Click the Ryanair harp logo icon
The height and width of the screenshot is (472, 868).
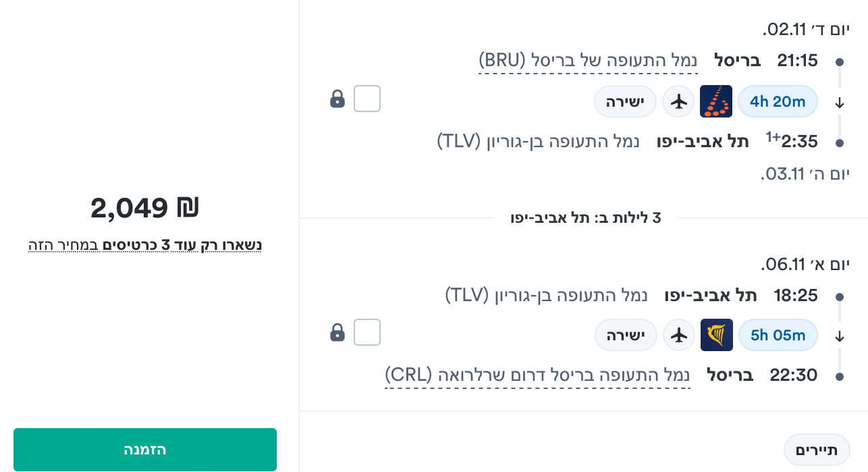click(x=717, y=335)
